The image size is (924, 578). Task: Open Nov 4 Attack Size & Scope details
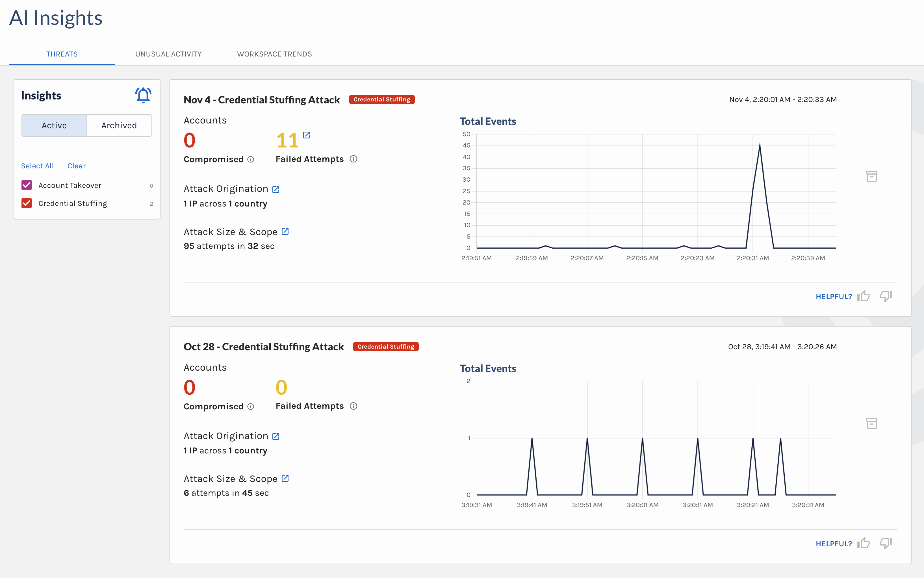click(285, 231)
